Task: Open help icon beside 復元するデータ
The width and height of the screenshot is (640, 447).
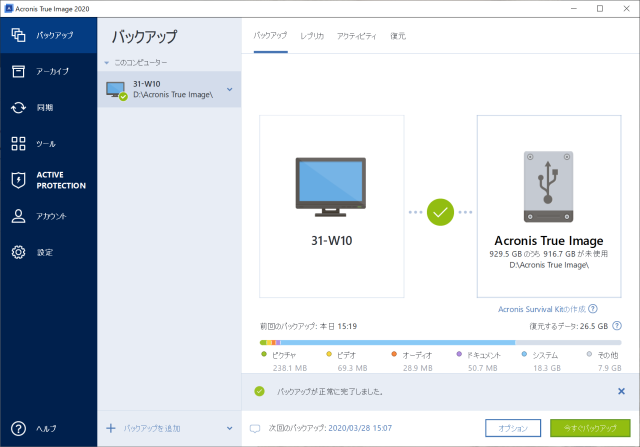Action: coord(617,326)
